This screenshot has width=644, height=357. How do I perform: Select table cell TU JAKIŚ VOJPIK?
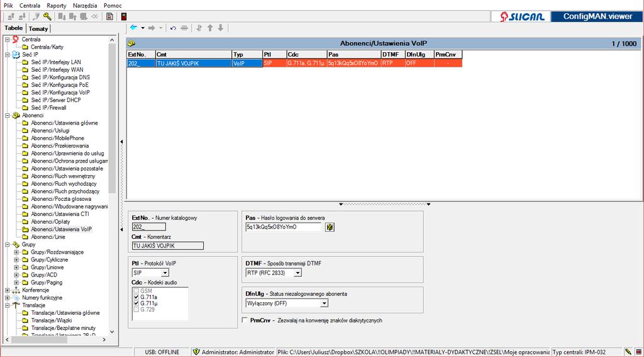pos(194,64)
